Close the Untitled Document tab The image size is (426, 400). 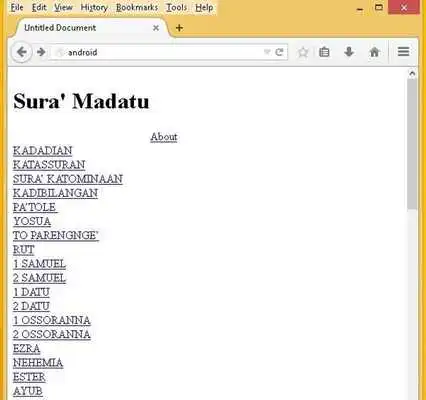[156, 28]
